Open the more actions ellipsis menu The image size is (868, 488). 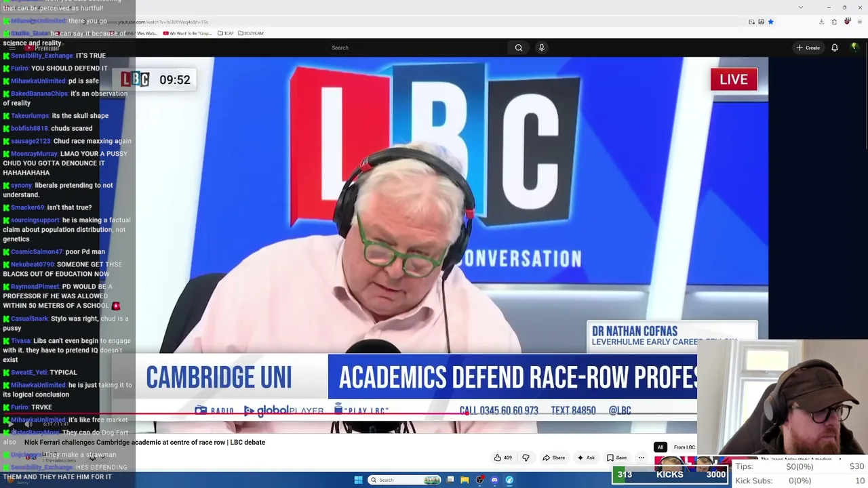coord(641,457)
